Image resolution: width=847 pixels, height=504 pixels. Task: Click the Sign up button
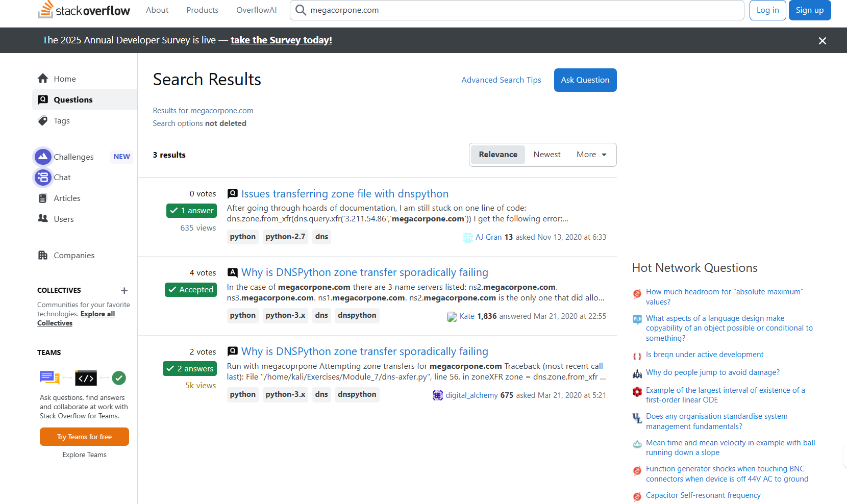[x=810, y=10]
